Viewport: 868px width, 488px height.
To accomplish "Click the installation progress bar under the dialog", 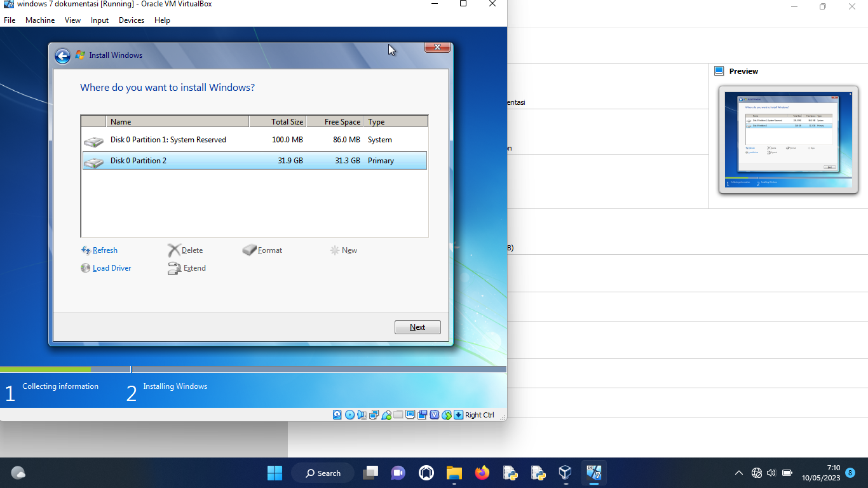I will 253,369.
